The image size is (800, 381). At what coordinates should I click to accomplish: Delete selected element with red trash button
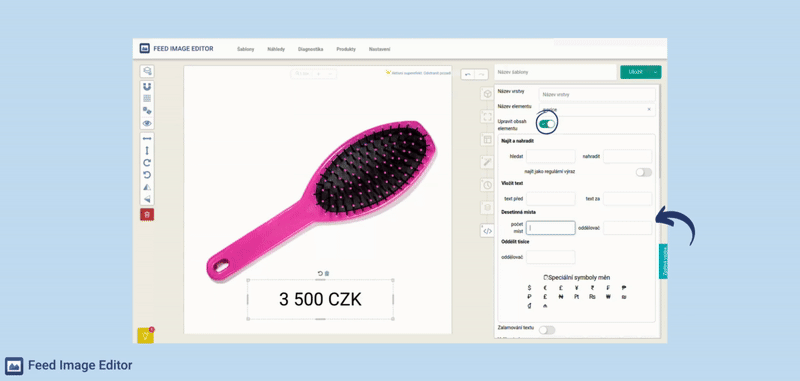click(x=147, y=215)
